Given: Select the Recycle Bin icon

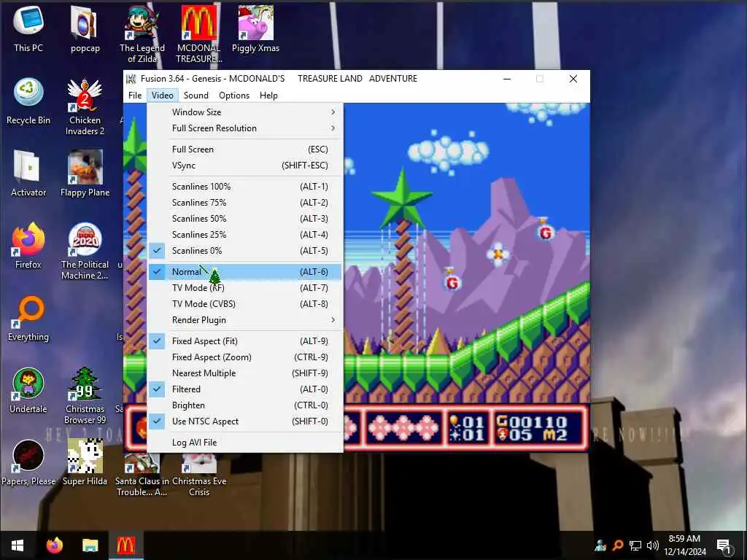Looking at the screenshot, I should (x=28, y=101).
